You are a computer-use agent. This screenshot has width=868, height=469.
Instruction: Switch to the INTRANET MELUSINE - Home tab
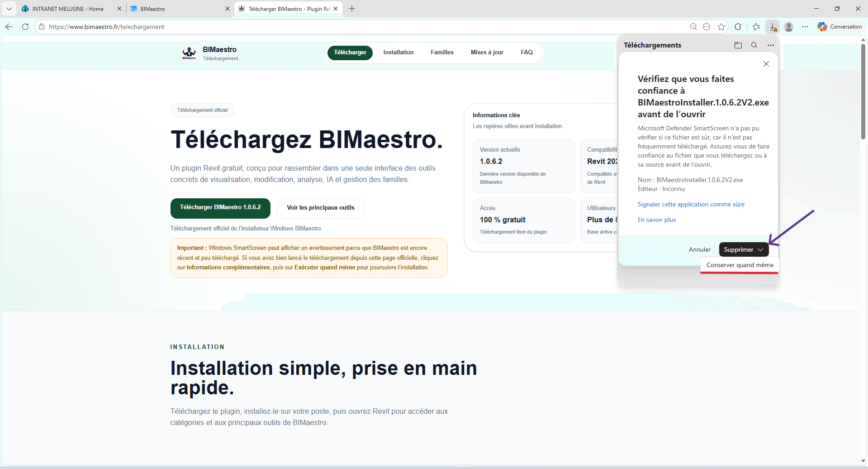[x=68, y=9]
